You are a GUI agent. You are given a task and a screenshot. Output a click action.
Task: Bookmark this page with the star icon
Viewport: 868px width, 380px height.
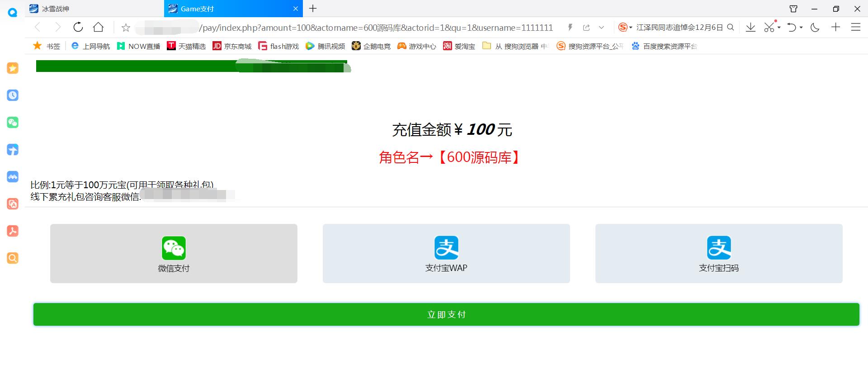pyautogui.click(x=126, y=28)
